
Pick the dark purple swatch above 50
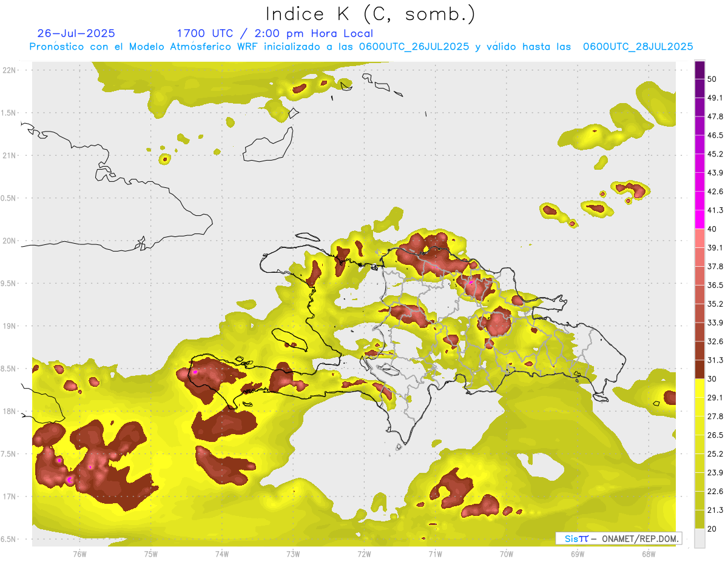point(699,70)
